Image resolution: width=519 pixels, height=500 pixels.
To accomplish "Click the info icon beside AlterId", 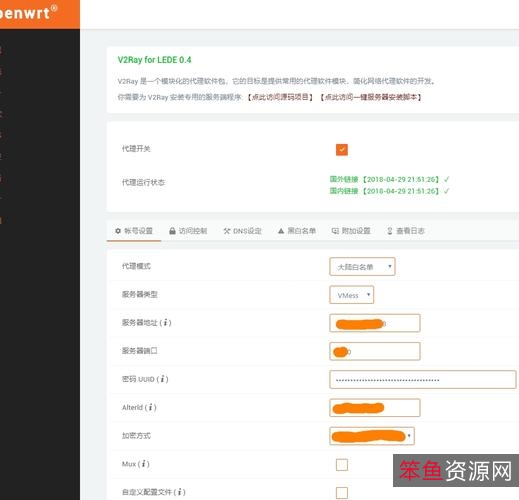I will [x=151, y=407].
